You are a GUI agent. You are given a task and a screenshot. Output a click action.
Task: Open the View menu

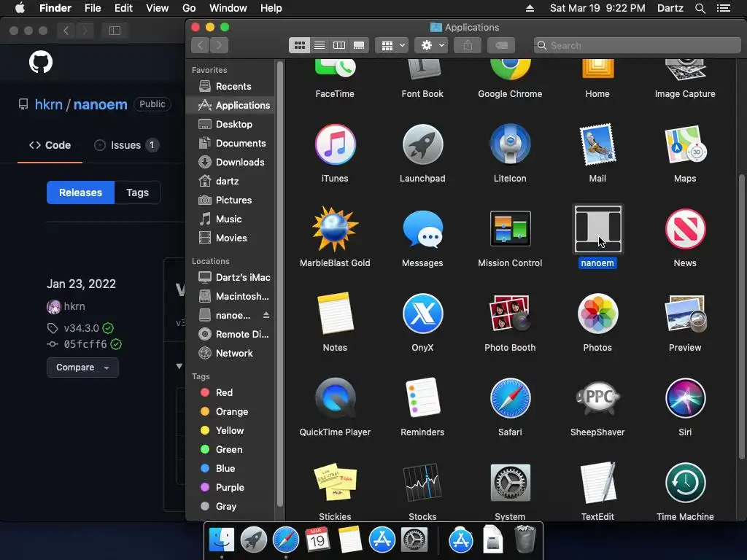(x=157, y=8)
